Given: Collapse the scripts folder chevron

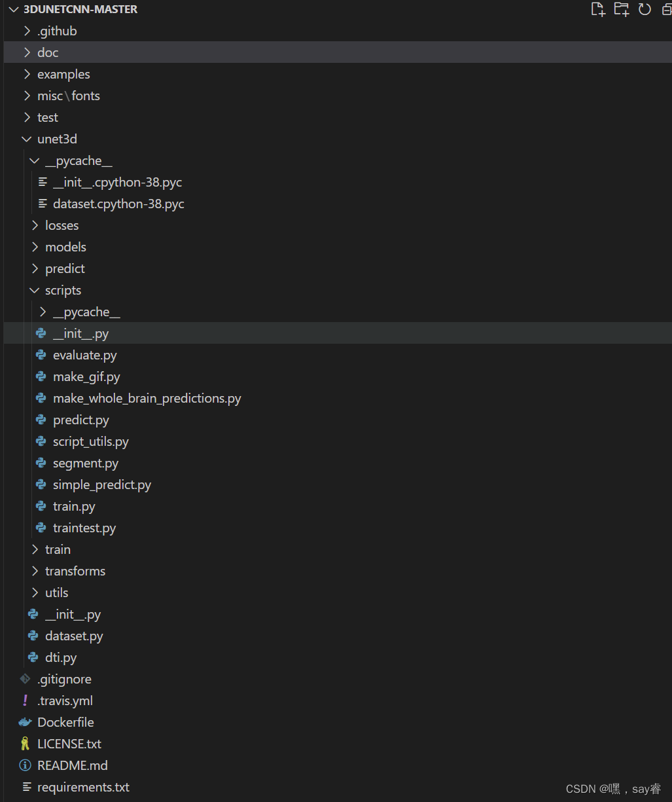Looking at the screenshot, I should click(35, 290).
